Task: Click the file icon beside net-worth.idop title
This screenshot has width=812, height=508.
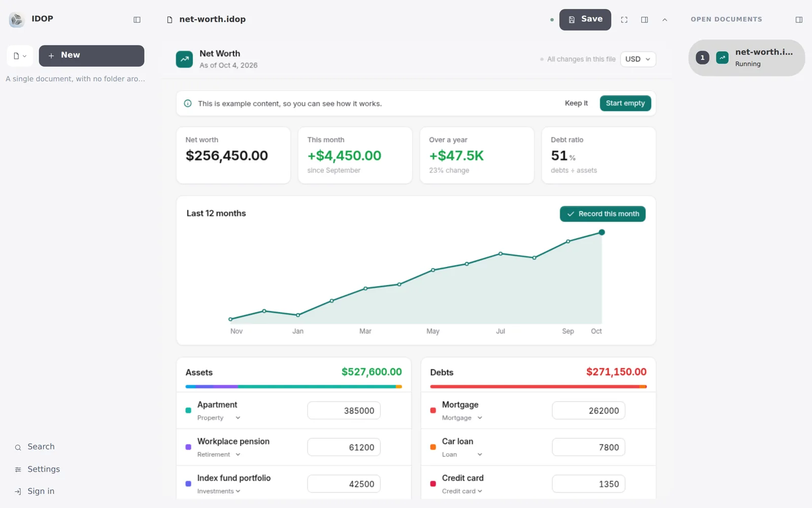Action: [x=170, y=20]
